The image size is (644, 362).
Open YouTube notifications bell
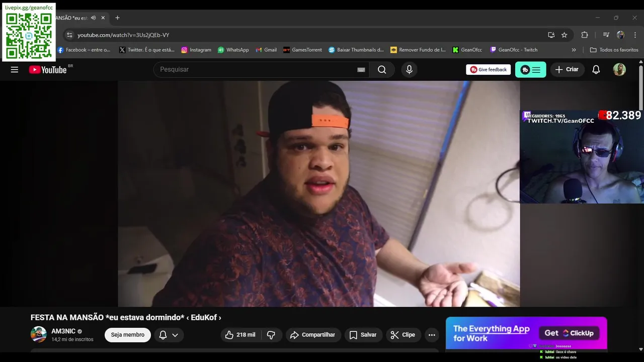coord(596,69)
